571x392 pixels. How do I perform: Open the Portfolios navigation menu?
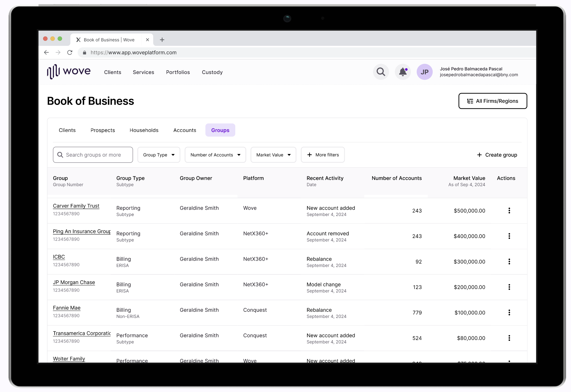click(x=178, y=72)
